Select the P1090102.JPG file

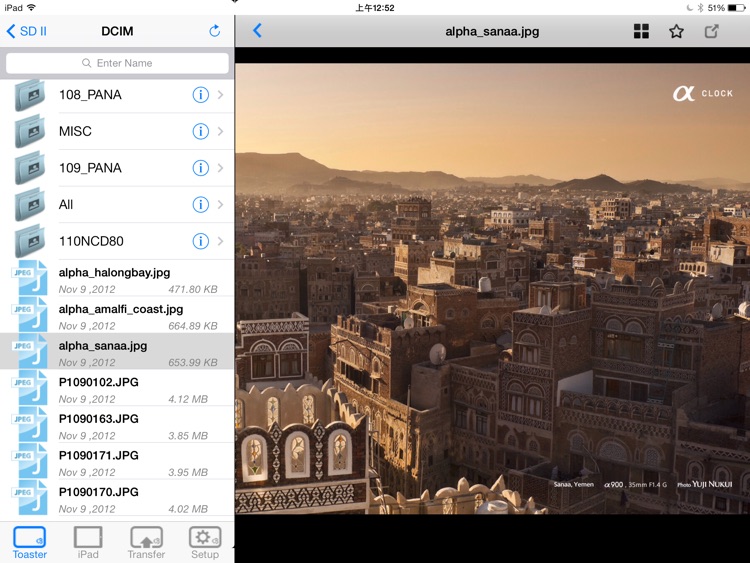click(x=117, y=387)
